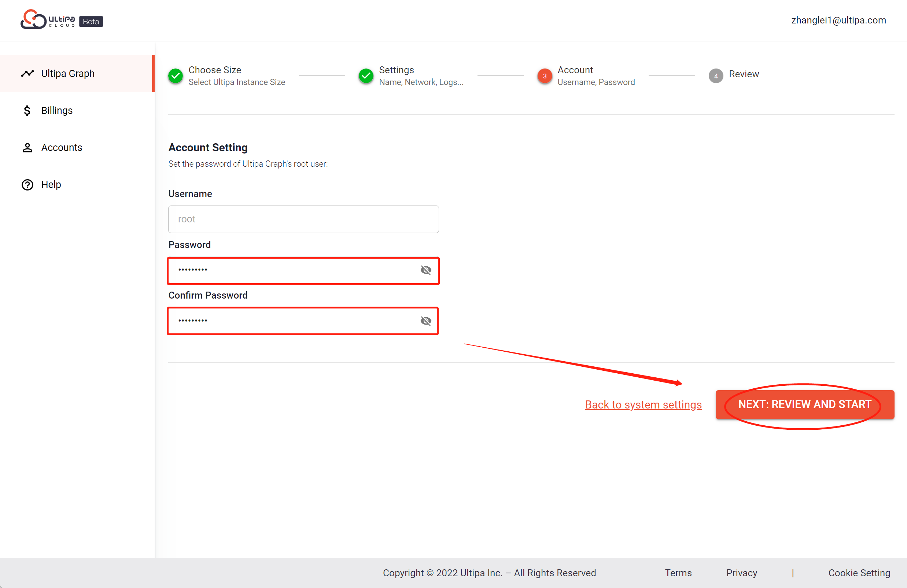The image size is (907, 588).
Task: Click the Confirm Password field label
Action: coord(208,295)
